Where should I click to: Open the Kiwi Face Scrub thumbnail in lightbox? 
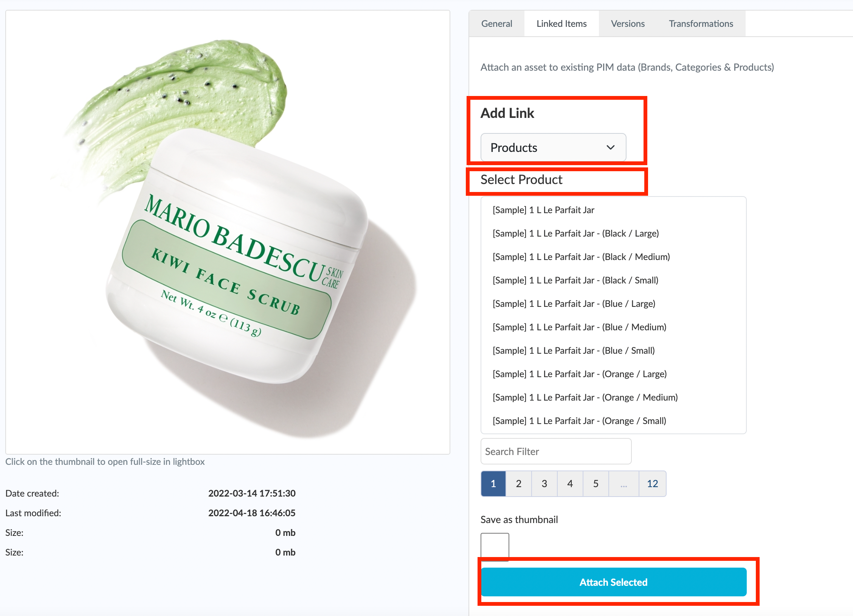click(228, 232)
